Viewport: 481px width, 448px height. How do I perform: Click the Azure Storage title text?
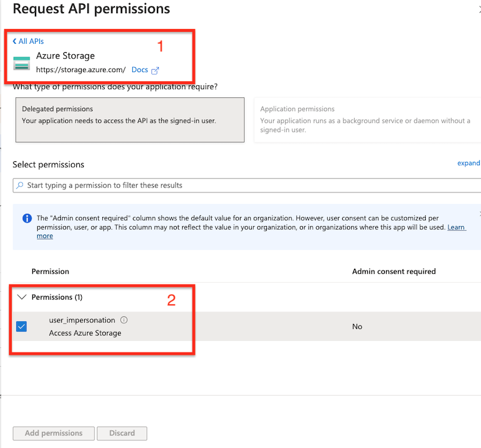coord(66,56)
